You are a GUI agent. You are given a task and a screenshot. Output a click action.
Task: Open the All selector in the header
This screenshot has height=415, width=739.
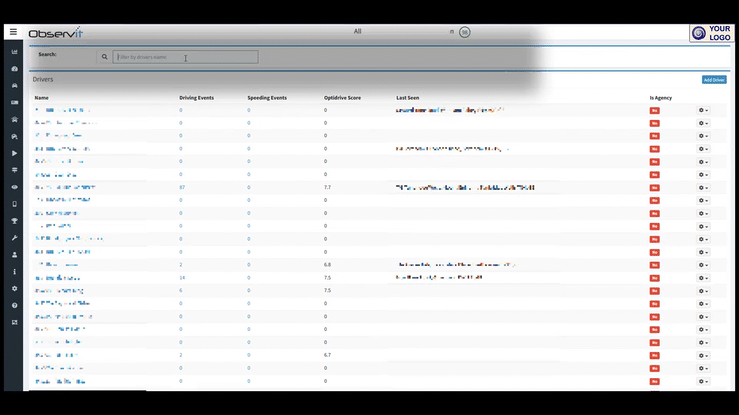357,31
